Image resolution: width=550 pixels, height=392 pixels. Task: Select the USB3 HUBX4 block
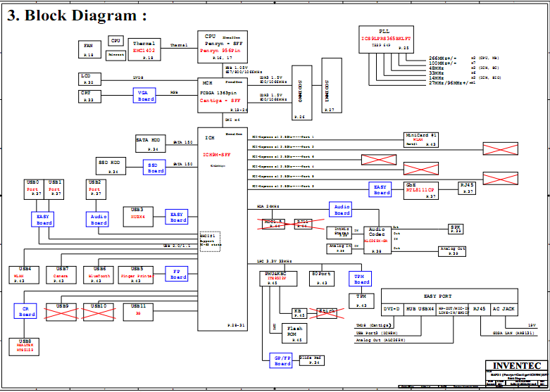tap(138, 217)
